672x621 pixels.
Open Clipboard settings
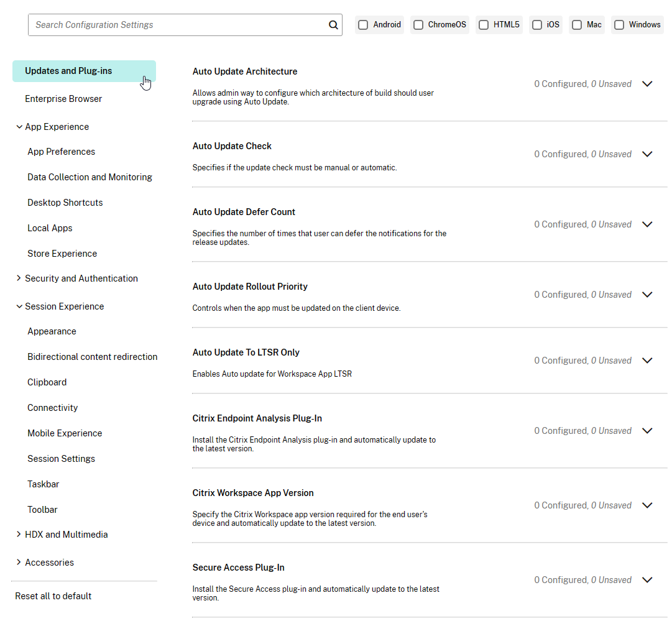47,382
